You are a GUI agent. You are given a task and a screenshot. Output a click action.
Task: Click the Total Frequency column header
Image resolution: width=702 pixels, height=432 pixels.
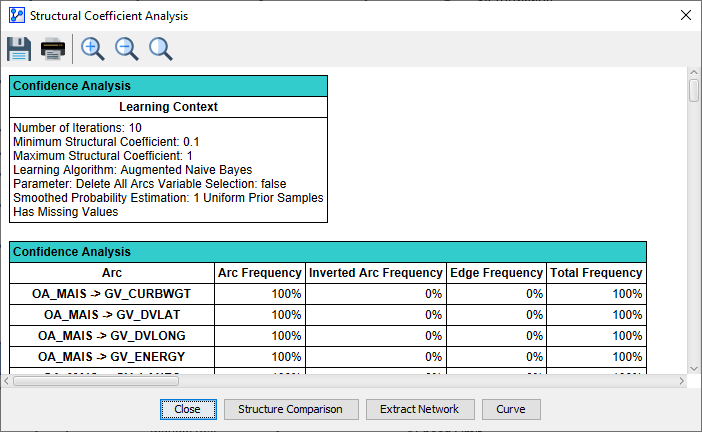(596, 273)
